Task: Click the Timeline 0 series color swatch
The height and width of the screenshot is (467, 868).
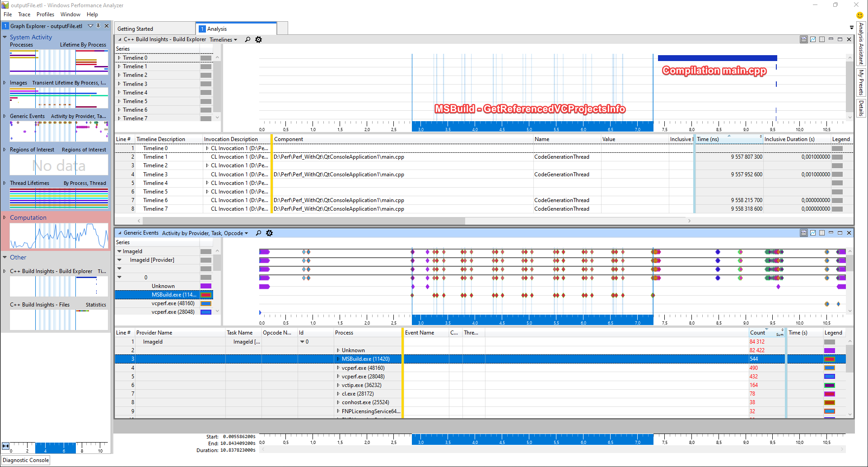Action: click(x=206, y=58)
